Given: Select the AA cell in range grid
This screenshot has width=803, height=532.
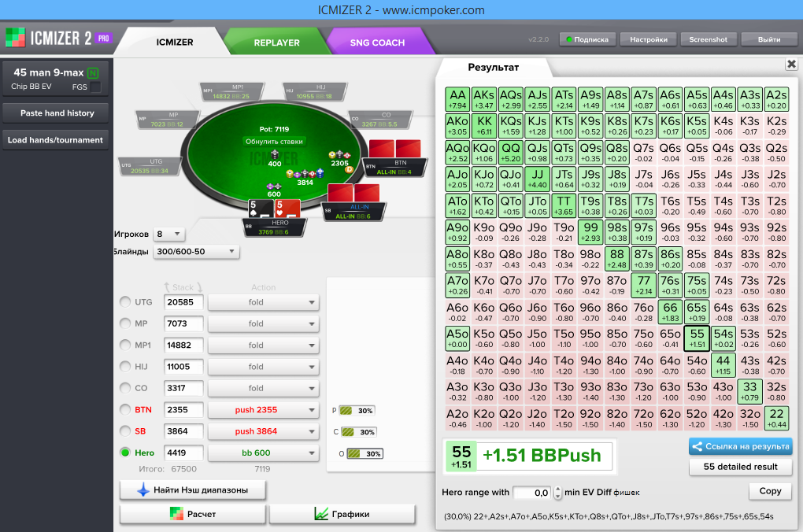Looking at the screenshot, I should (x=457, y=99).
